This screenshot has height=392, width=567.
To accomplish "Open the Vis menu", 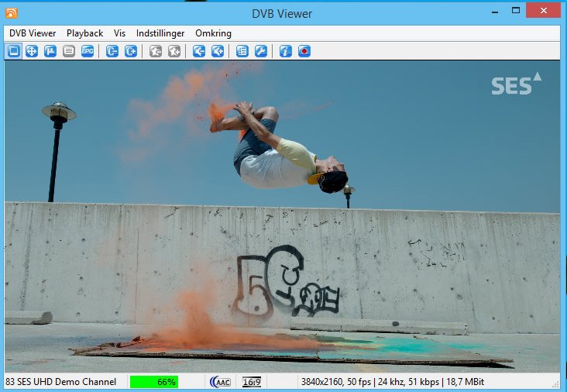I will tap(119, 33).
